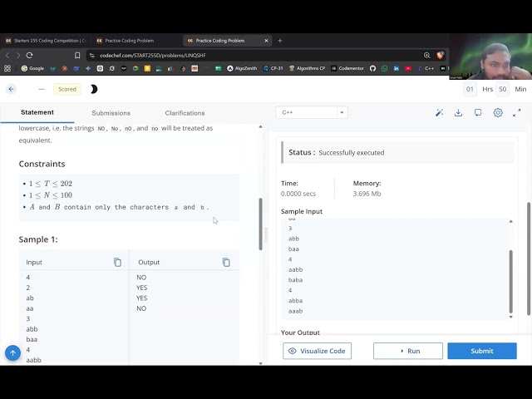The height and width of the screenshot is (399, 532).
Task: Switch to Starters 255 Coding Competition tab
Action: (46, 41)
